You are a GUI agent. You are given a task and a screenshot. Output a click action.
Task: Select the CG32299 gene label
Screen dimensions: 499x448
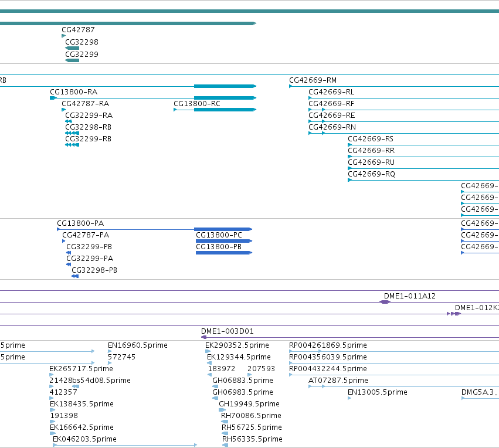tap(82, 55)
